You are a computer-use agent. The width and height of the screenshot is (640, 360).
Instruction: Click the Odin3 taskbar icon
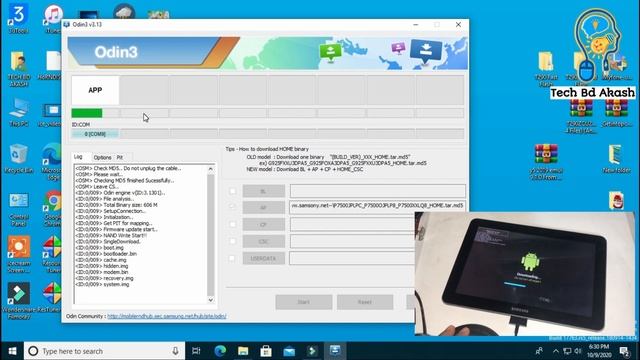click(335, 351)
